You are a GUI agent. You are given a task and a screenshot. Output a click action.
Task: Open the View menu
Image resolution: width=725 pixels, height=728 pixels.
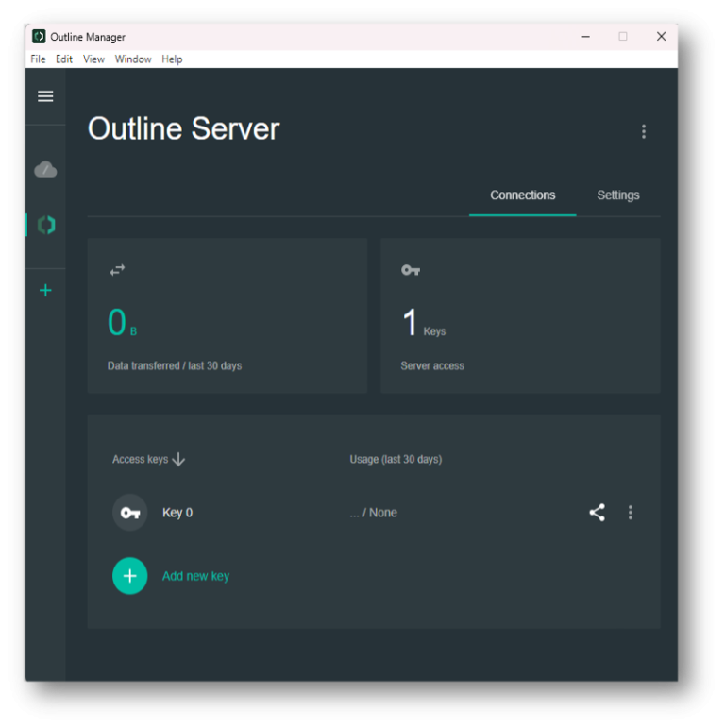(x=93, y=59)
